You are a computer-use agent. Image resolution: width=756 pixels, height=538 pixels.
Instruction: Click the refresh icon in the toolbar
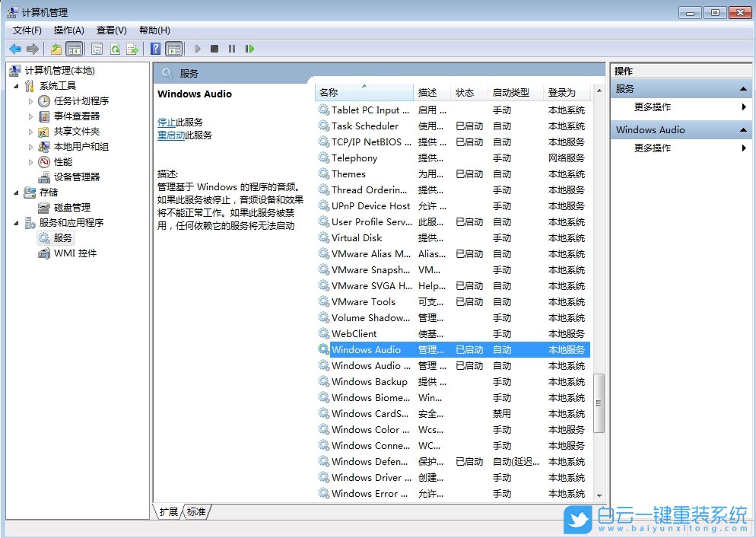116,49
